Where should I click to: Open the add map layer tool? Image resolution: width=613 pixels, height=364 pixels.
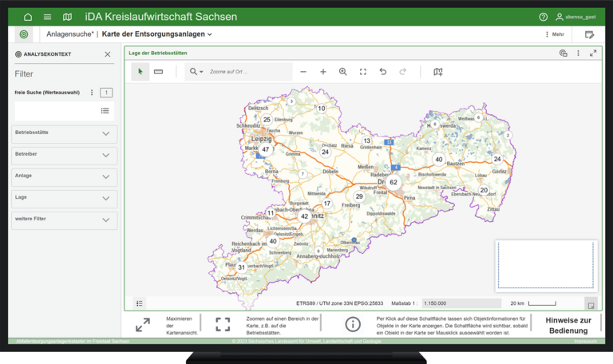pyautogui.click(x=437, y=72)
